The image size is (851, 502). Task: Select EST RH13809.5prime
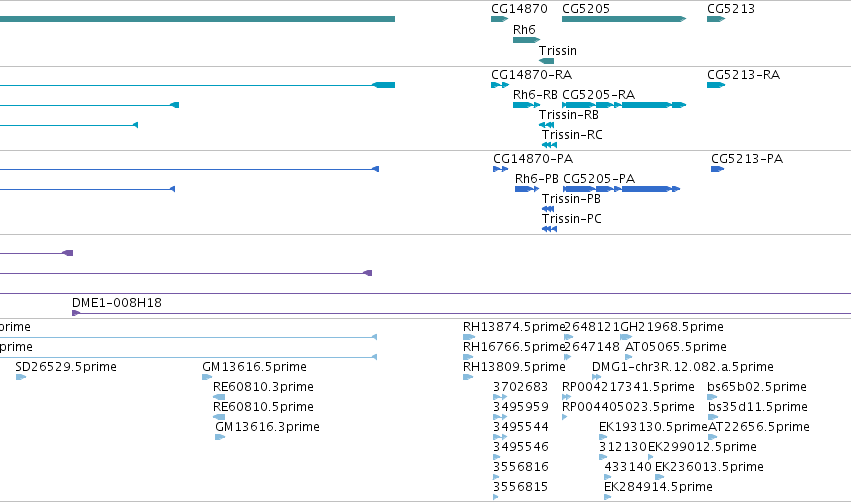tap(513, 367)
